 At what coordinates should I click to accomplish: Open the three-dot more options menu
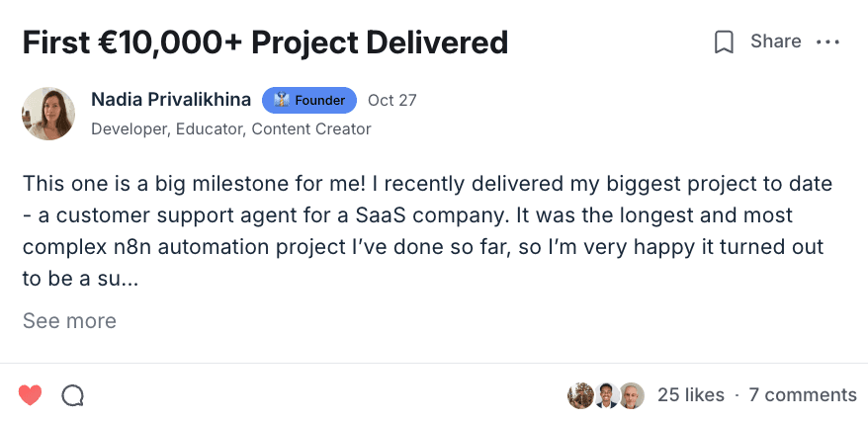pyautogui.click(x=827, y=42)
